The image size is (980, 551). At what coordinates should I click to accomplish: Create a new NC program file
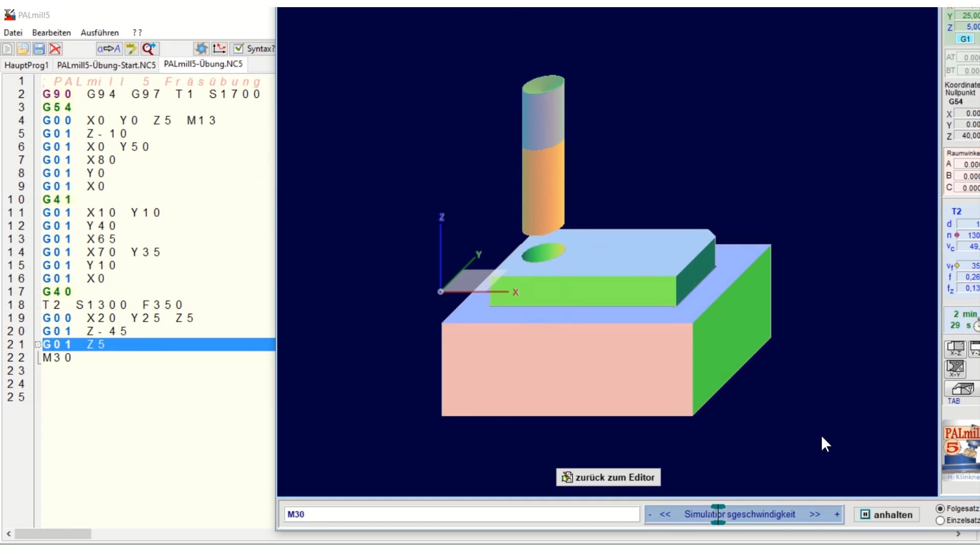pos(7,49)
